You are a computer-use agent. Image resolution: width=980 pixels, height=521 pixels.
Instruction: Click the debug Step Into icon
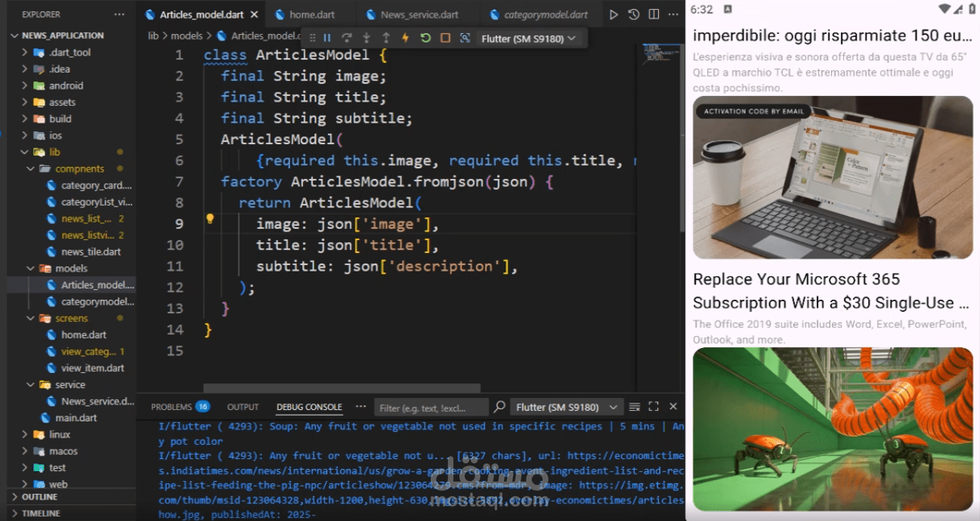click(366, 38)
